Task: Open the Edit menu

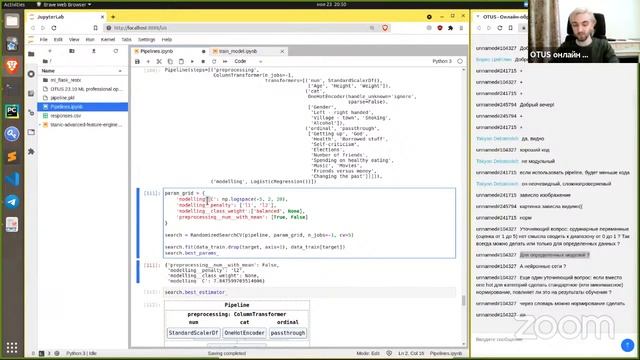Action: 58,40
